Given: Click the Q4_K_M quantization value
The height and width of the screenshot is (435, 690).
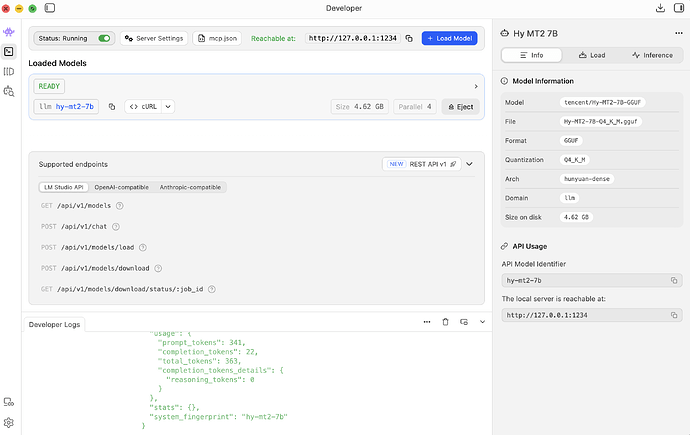Looking at the screenshot, I should (575, 160).
